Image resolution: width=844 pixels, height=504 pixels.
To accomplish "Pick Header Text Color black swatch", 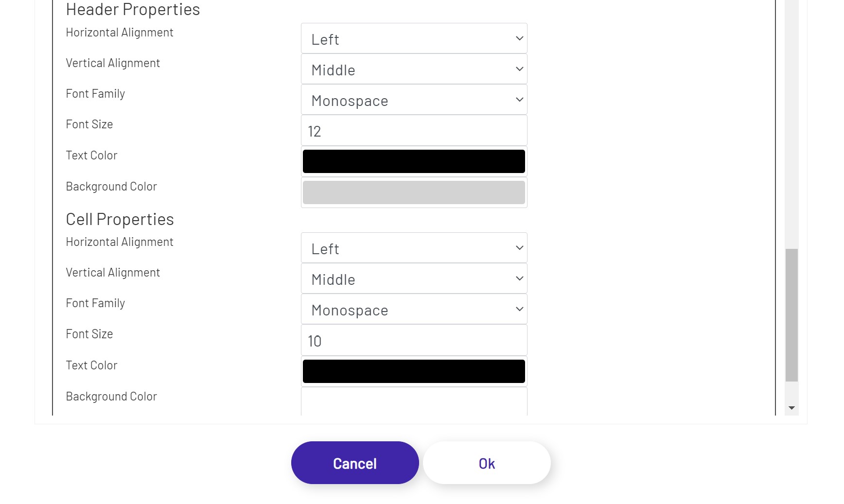I will click(x=413, y=161).
